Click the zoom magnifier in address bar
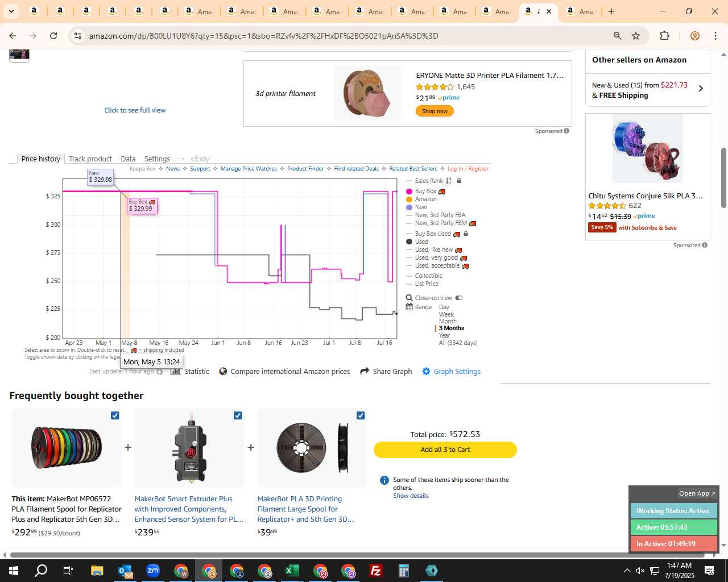This screenshot has width=728, height=582. (x=617, y=36)
